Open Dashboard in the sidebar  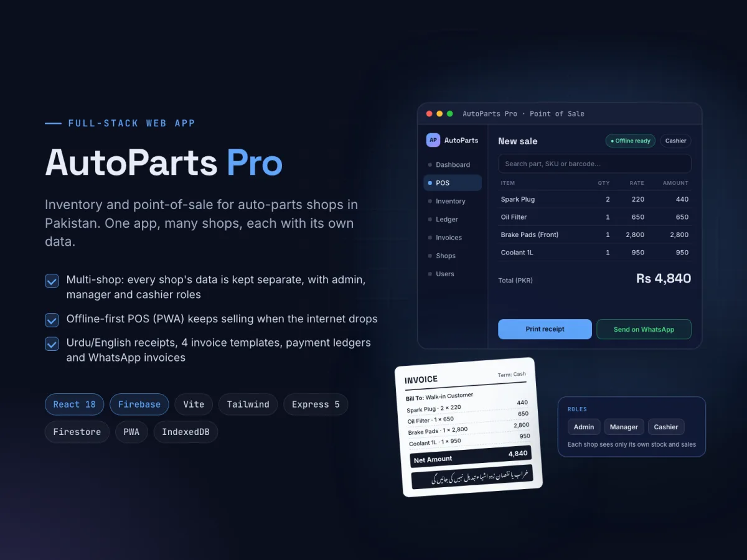pos(453,165)
